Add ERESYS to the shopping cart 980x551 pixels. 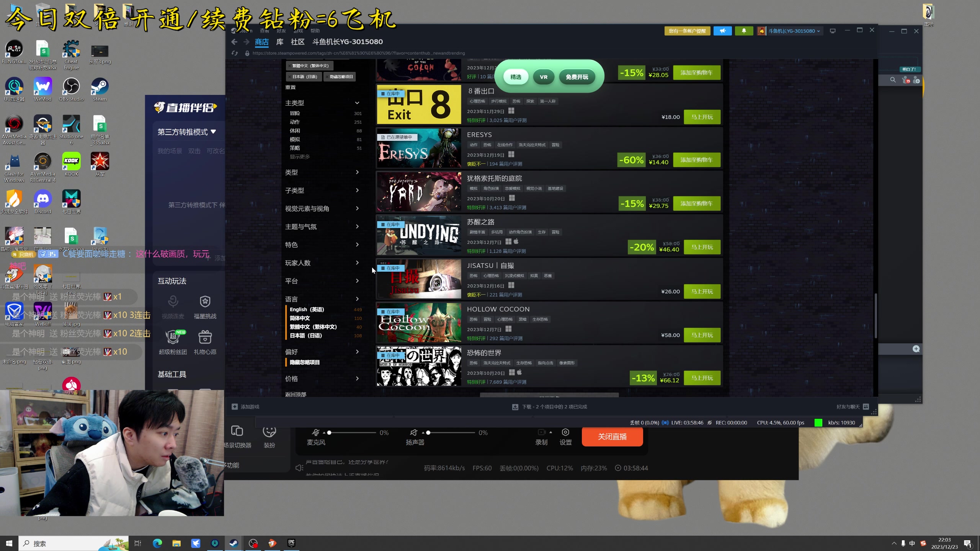click(696, 160)
